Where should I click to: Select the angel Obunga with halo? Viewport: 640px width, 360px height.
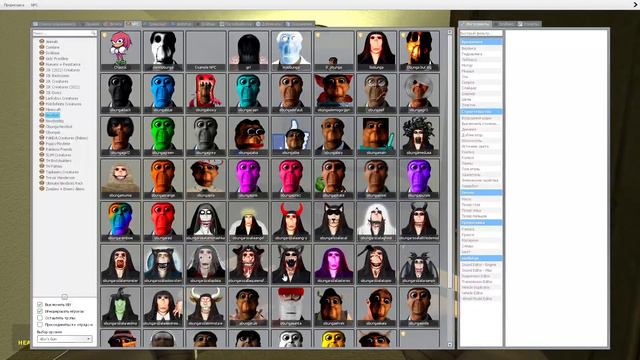[x=248, y=221]
